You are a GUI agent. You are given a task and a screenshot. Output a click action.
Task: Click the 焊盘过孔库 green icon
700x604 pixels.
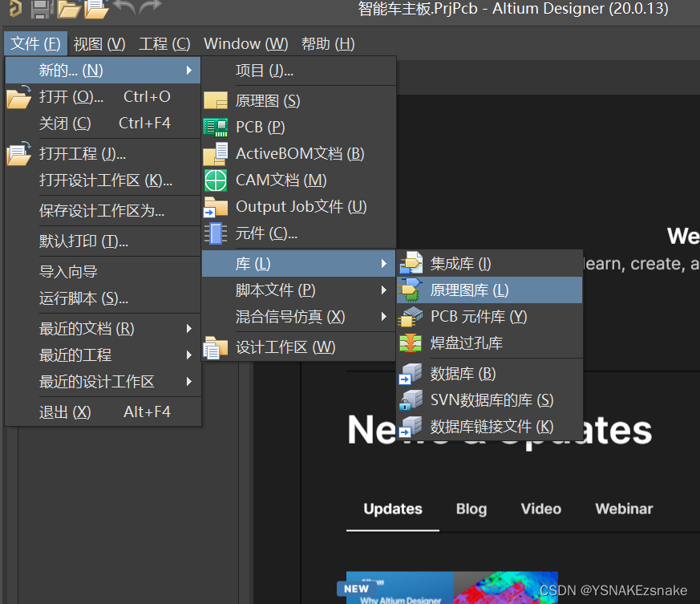[411, 343]
